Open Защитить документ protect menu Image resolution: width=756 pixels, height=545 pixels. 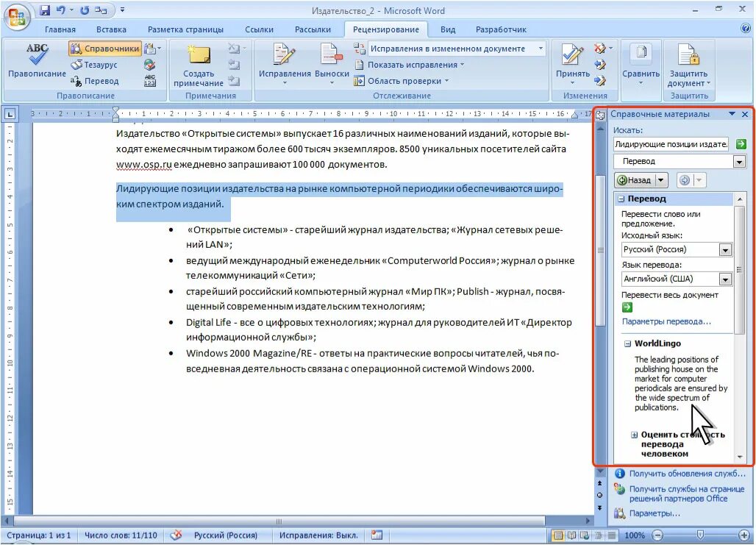click(688, 65)
